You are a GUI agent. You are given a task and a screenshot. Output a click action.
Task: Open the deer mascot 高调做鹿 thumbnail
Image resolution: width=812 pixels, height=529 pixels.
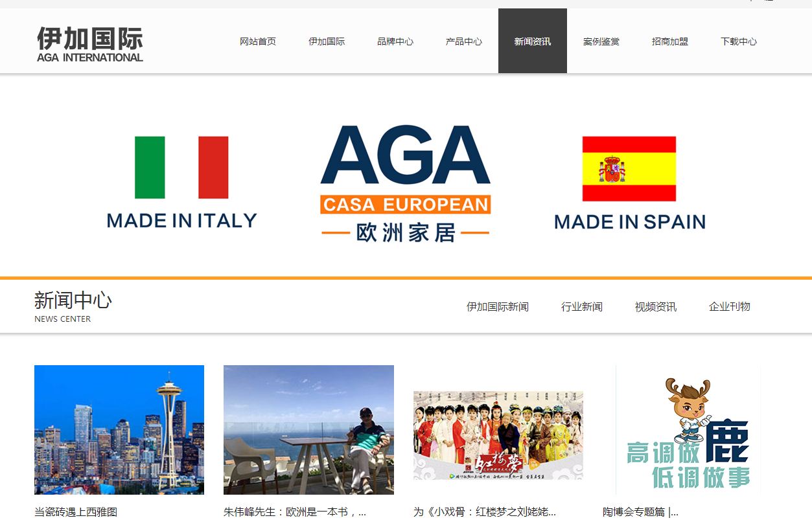click(688, 430)
